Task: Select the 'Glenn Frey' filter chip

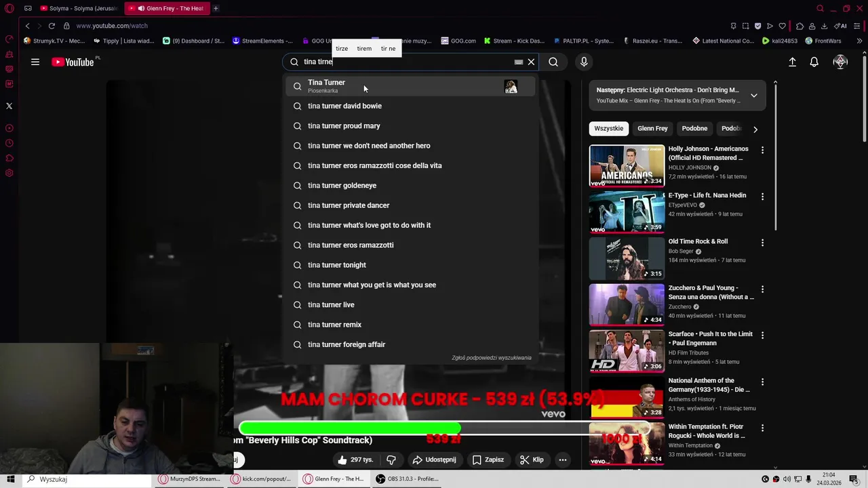Action: point(652,129)
